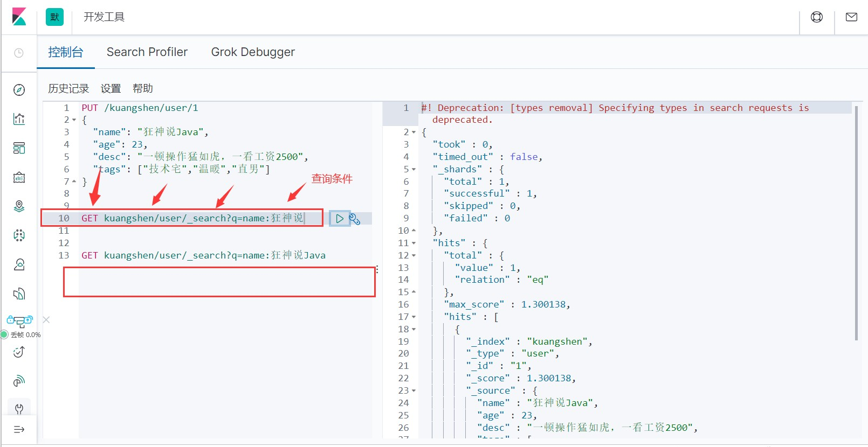Open the Visualize chart icon
The image size is (868, 447).
pyautogui.click(x=19, y=119)
